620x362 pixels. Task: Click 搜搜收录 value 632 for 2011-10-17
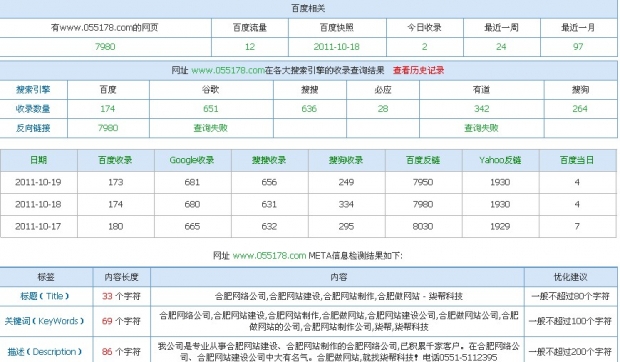pyautogui.click(x=269, y=226)
